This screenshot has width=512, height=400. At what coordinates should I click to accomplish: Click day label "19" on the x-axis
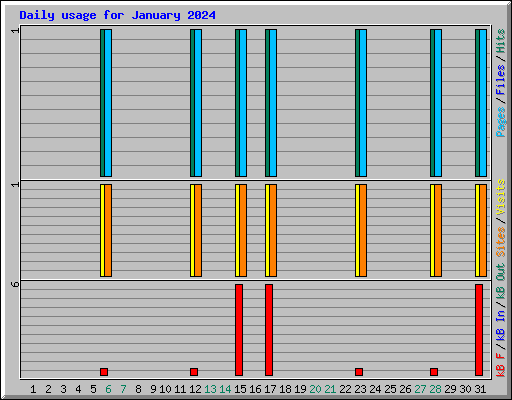[x=300, y=389]
